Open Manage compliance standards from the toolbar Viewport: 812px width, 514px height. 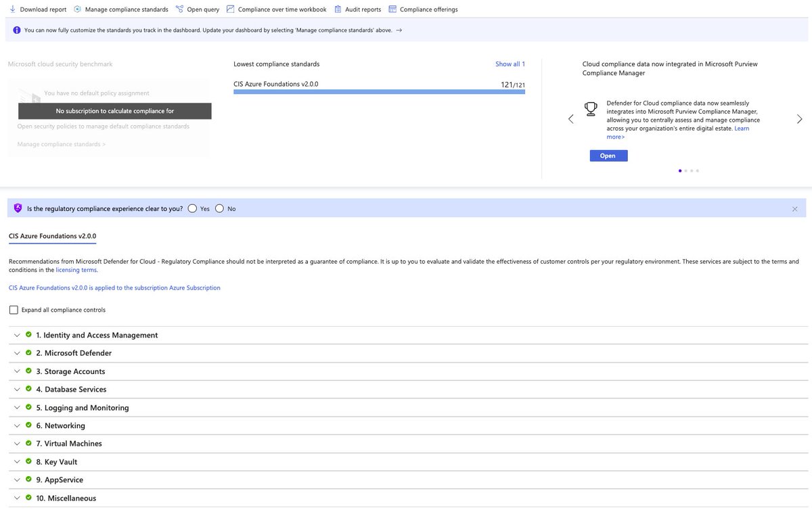pyautogui.click(x=121, y=9)
